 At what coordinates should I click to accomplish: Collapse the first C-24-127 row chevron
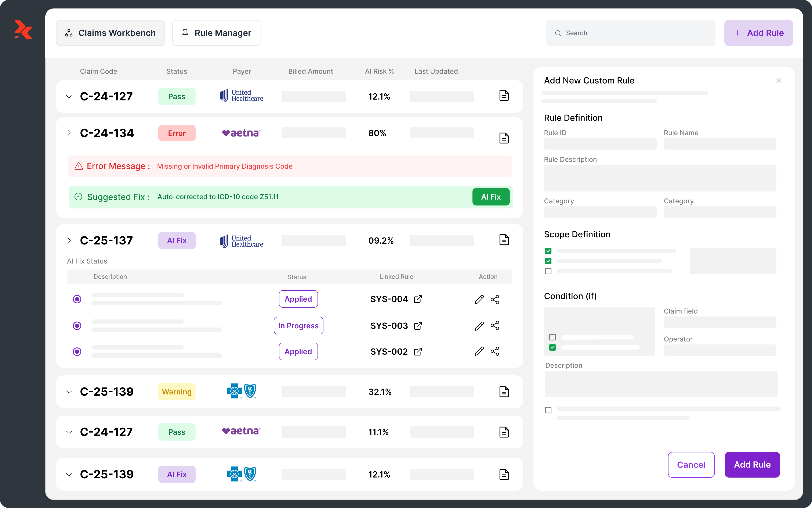69,97
